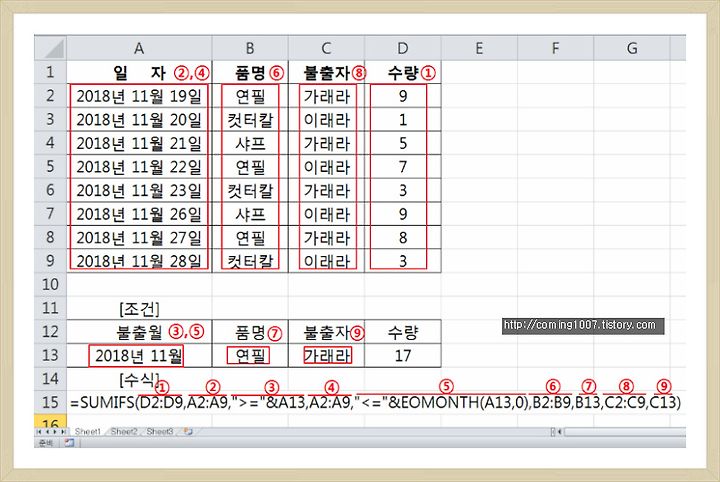The image size is (720, 482).
Task: Select the 수량 header in cell D12
Action: [x=403, y=331]
